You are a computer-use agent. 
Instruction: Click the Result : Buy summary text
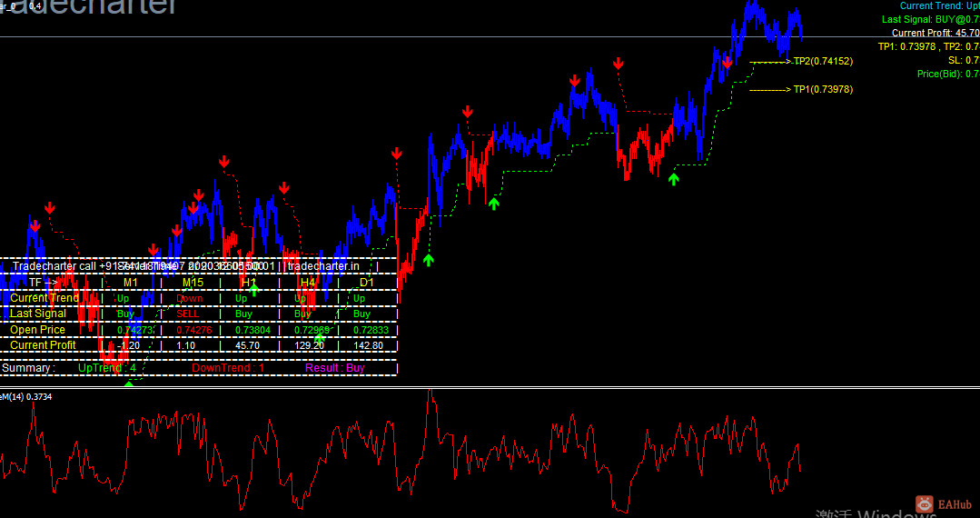click(x=335, y=368)
